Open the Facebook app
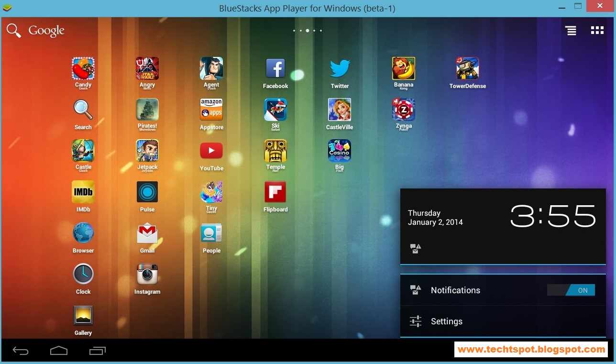 (x=275, y=69)
